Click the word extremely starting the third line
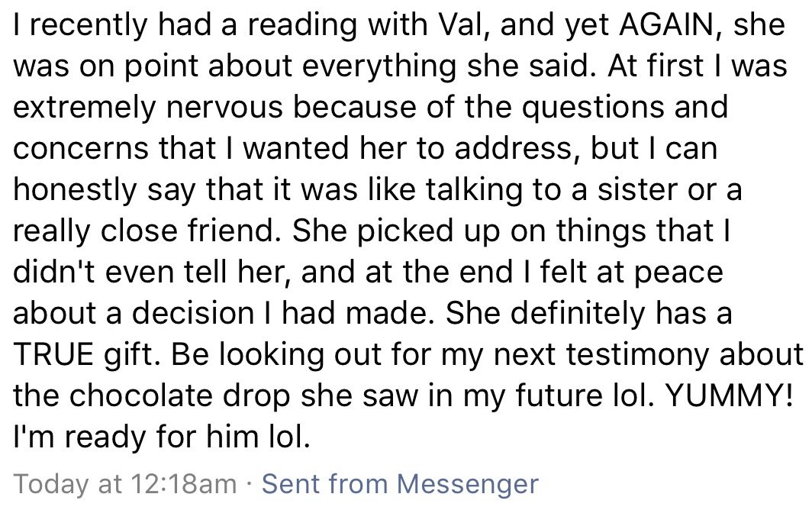The height and width of the screenshot is (510, 812). tap(85, 108)
